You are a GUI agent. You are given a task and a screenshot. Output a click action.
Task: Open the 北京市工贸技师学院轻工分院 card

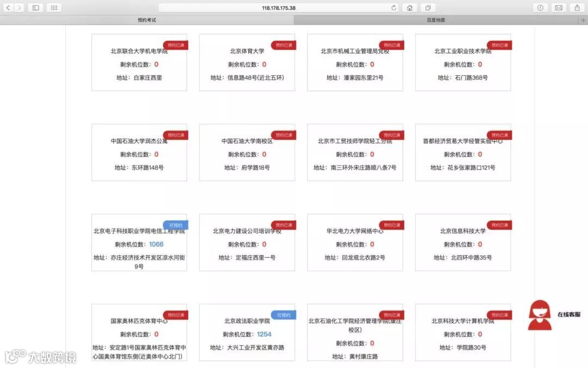pyautogui.click(x=355, y=153)
